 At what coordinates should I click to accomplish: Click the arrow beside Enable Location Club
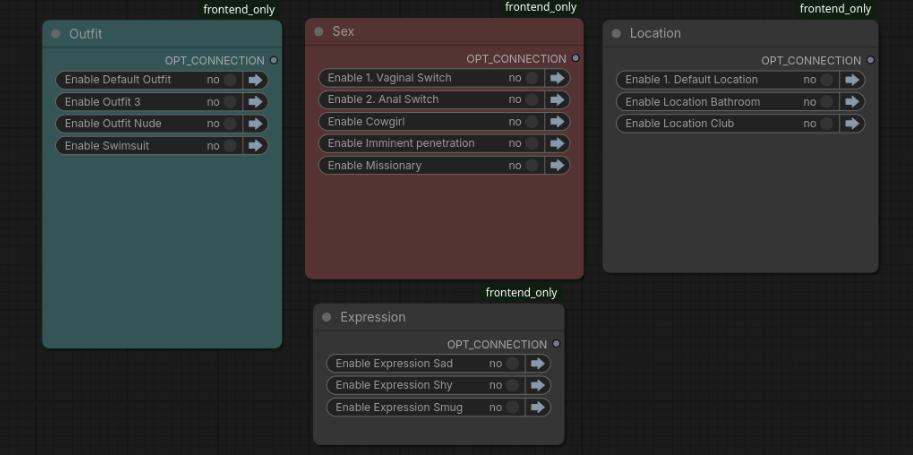[x=852, y=124]
